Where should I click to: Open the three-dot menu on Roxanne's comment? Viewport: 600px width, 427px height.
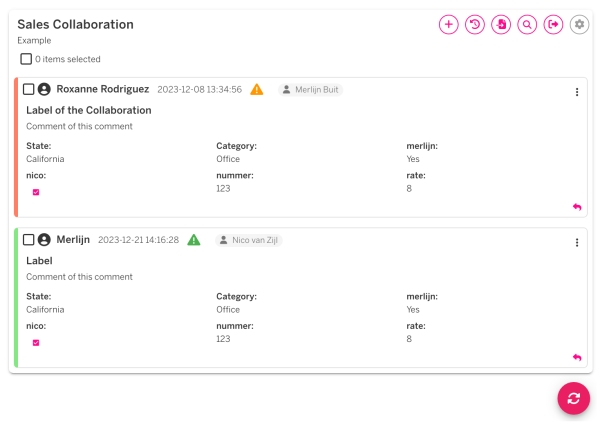point(577,92)
